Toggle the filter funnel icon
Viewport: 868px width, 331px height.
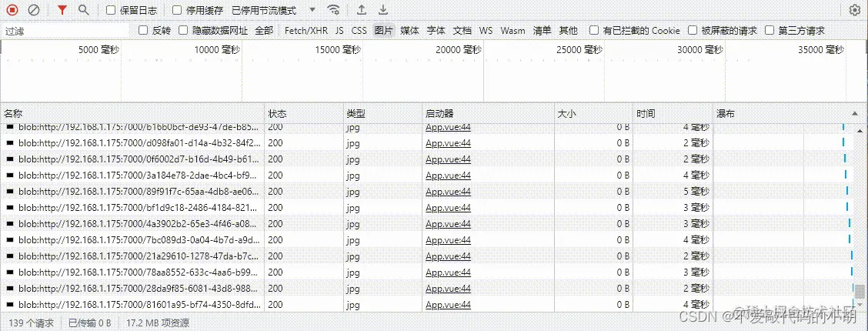[x=62, y=10]
